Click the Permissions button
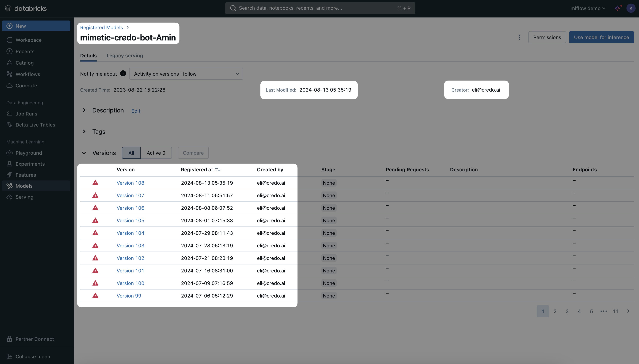The height and width of the screenshot is (364, 639). click(547, 37)
